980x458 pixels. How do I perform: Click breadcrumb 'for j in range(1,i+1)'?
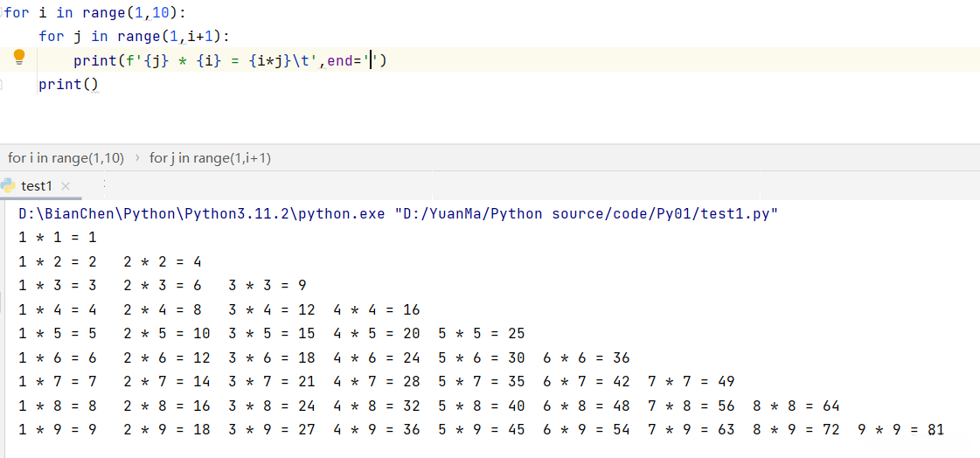(x=210, y=158)
